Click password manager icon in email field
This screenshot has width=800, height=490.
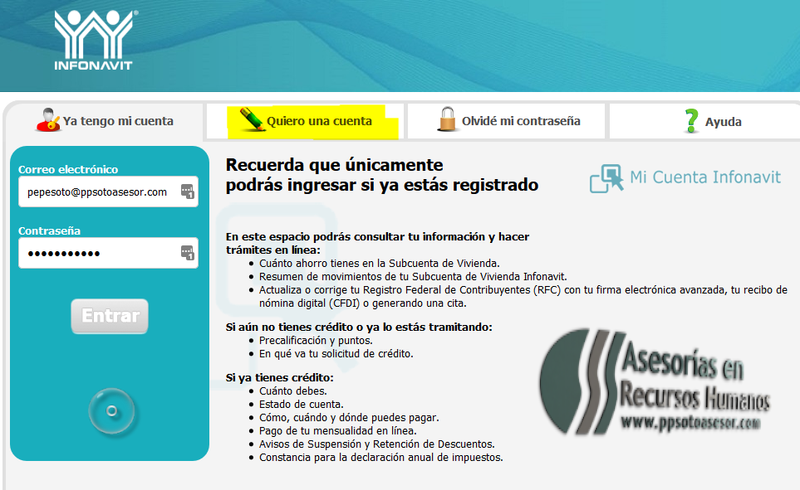187,191
